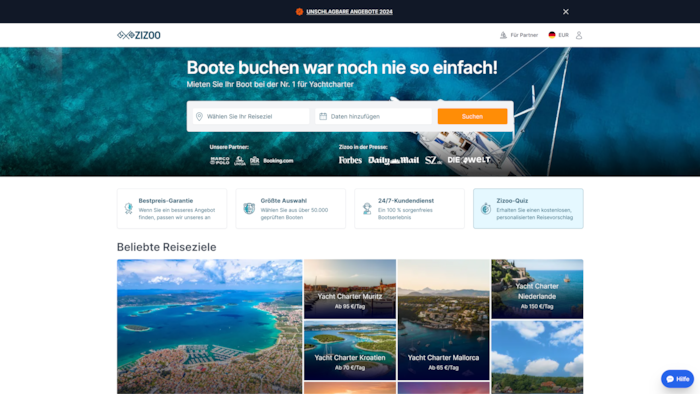Viewport: 700px width, 394px height.
Task: Open the EUR currency selector
Action: [x=563, y=35]
